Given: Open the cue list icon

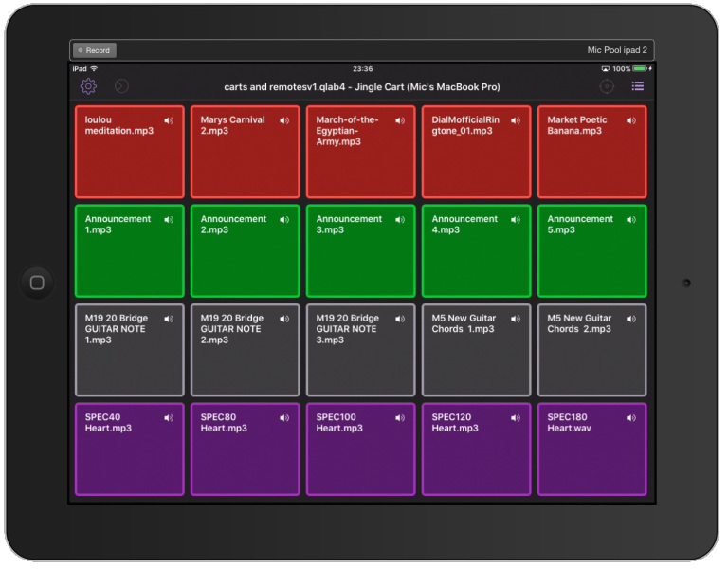Looking at the screenshot, I should [x=638, y=86].
